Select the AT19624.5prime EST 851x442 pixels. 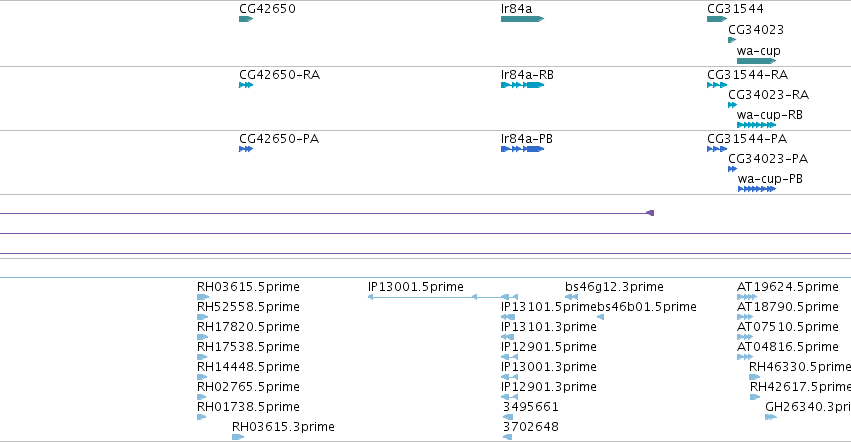click(x=747, y=297)
